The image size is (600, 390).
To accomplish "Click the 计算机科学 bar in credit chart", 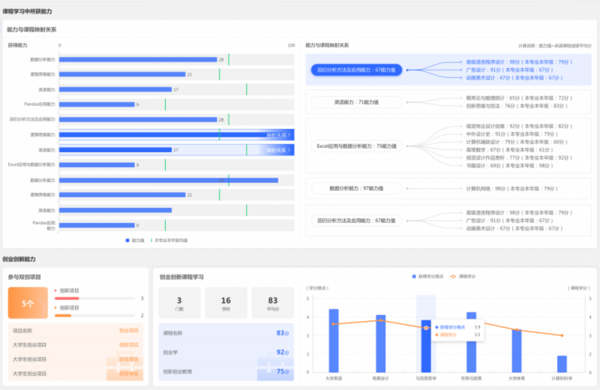I will (x=562, y=364).
